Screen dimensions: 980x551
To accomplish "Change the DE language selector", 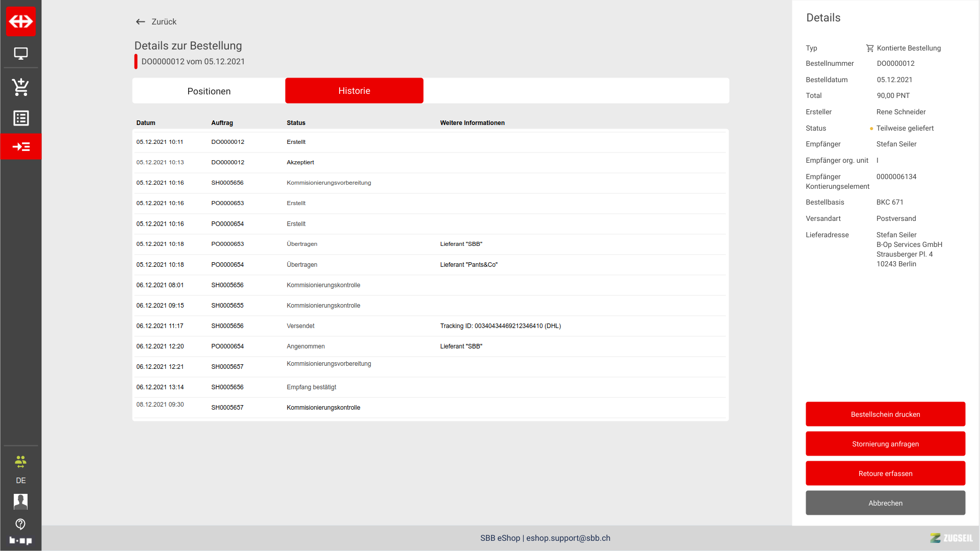I will point(20,481).
